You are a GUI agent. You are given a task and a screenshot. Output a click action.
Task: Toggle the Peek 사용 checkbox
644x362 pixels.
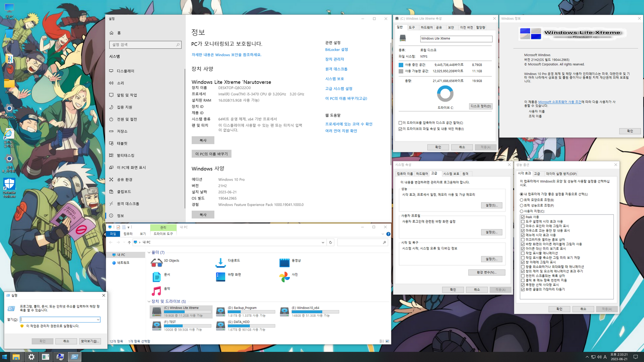[523, 217]
